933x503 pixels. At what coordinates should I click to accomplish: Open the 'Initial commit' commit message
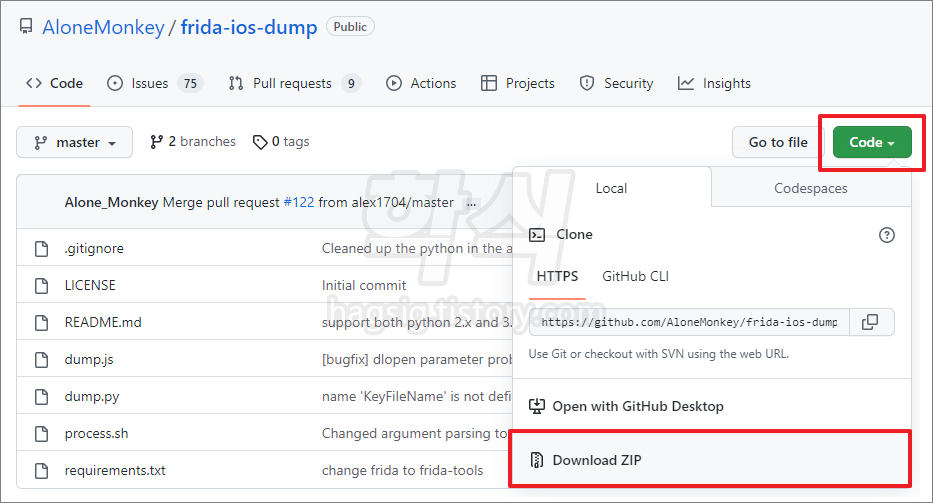(x=364, y=285)
